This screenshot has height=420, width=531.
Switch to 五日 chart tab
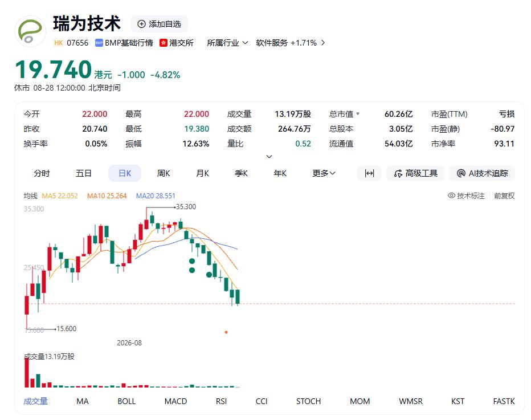click(84, 173)
